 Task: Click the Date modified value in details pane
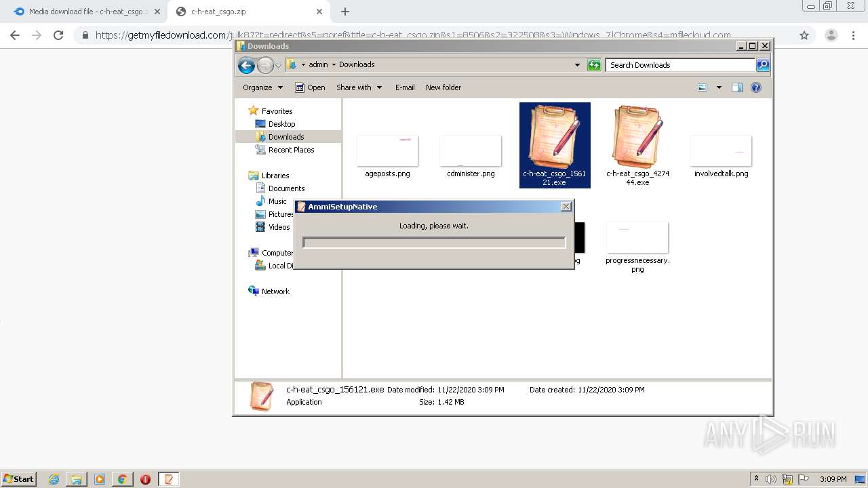[471, 390]
